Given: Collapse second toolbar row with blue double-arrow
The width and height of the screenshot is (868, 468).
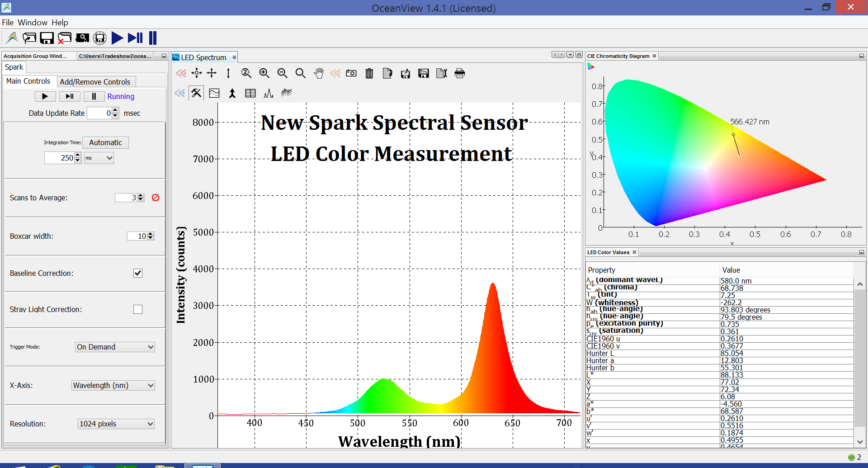Looking at the screenshot, I should [179, 93].
